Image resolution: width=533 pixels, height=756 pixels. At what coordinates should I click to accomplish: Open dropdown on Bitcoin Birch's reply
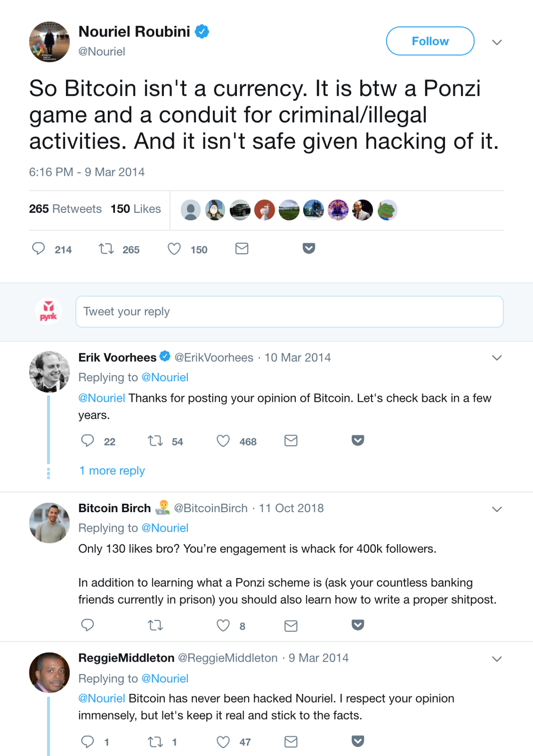497,509
